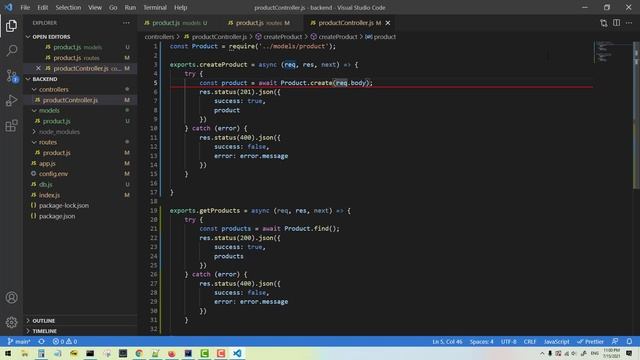Click Ln 5, Col 46 cursor position
Screen dimensions: 640x360
click(447, 342)
